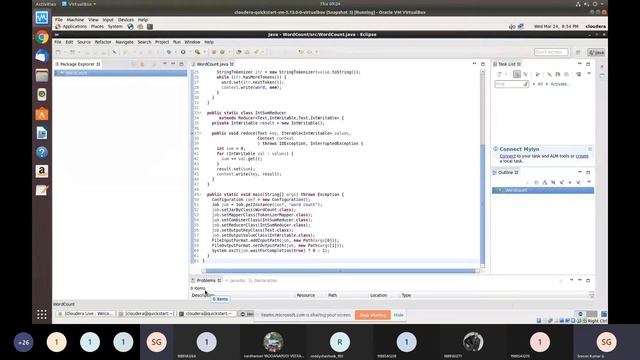Click the create link in Connect Mylyn

tap(582, 156)
